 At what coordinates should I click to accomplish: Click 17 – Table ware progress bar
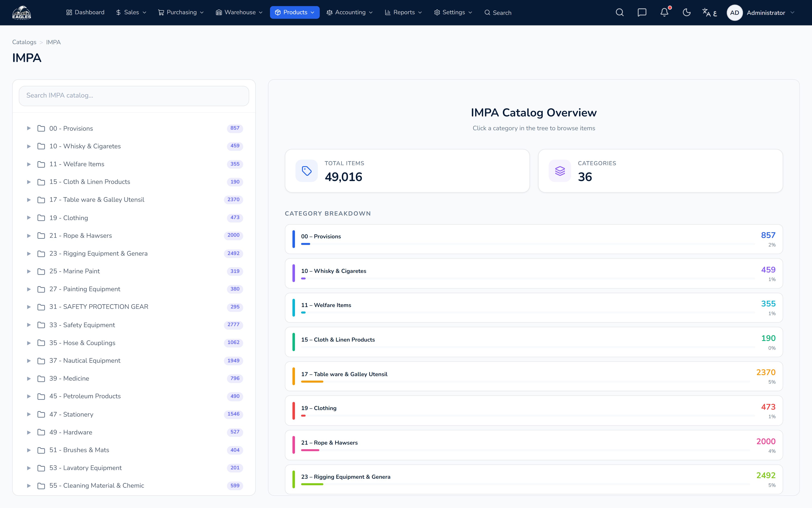pos(525,382)
